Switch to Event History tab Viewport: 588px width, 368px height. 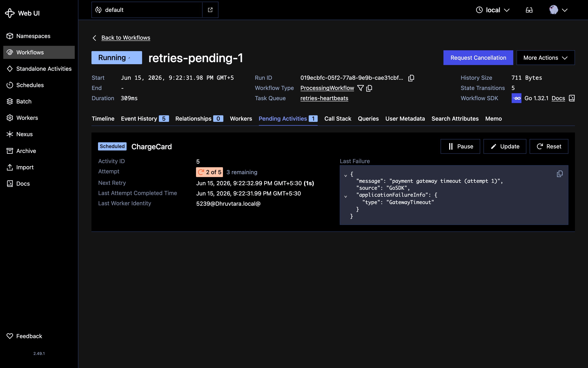tap(145, 119)
